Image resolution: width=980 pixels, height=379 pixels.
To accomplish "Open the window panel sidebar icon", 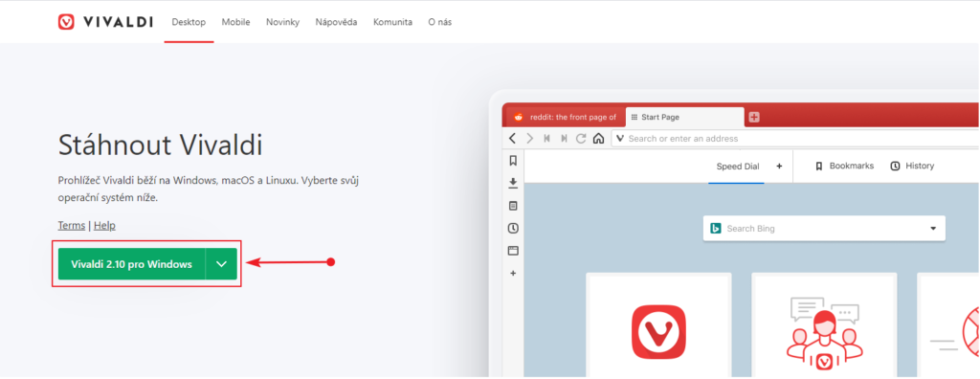I will pyautogui.click(x=513, y=251).
